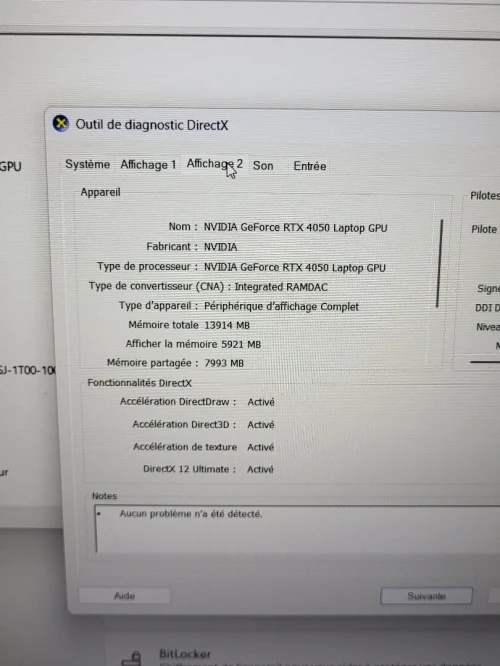
Task: Switch to the Entrée tab
Action: (310, 166)
